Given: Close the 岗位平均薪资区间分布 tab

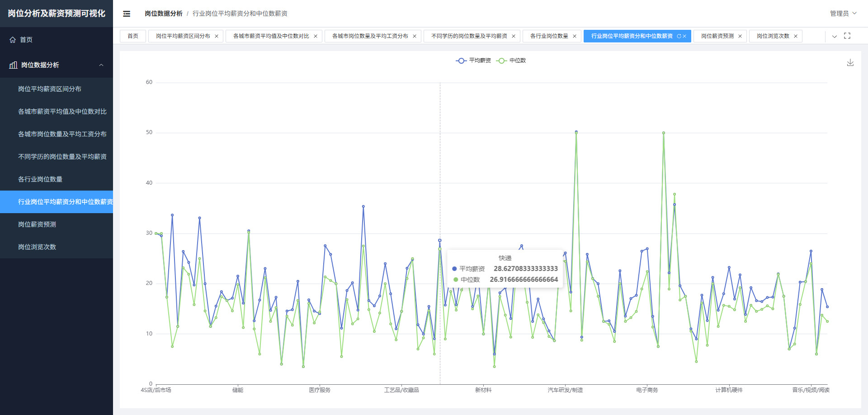Looking at the screenshot, I should tap(217, 36).
